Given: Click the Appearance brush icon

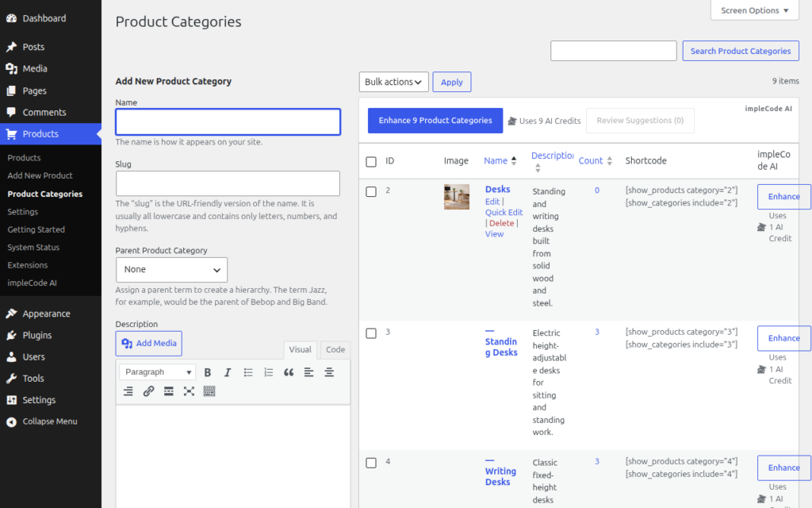Looking at the screenshot, I should click(x=11, y=314).
